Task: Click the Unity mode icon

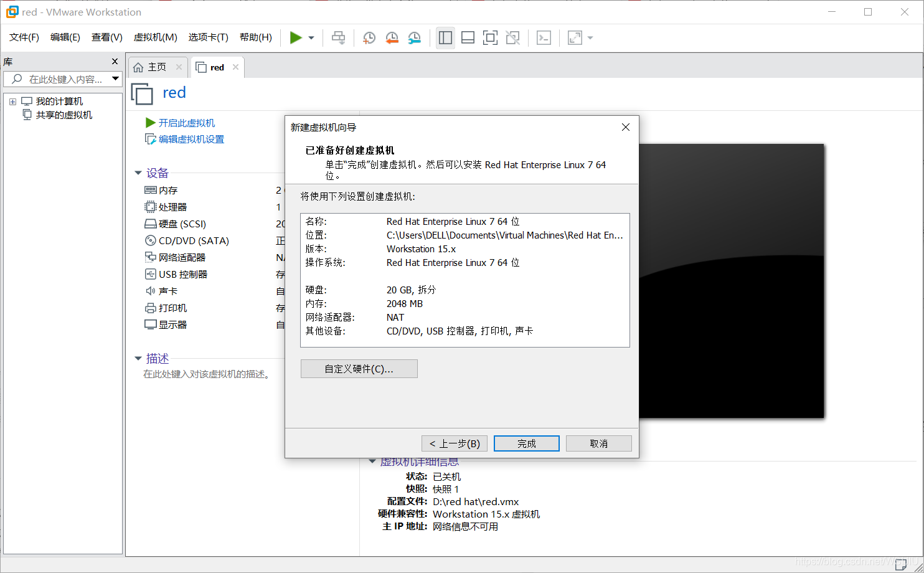Action: click(x=512, y=38)
